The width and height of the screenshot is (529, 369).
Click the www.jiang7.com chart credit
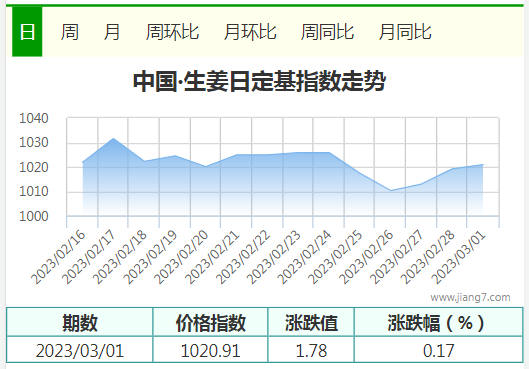[x=470, y=297]
